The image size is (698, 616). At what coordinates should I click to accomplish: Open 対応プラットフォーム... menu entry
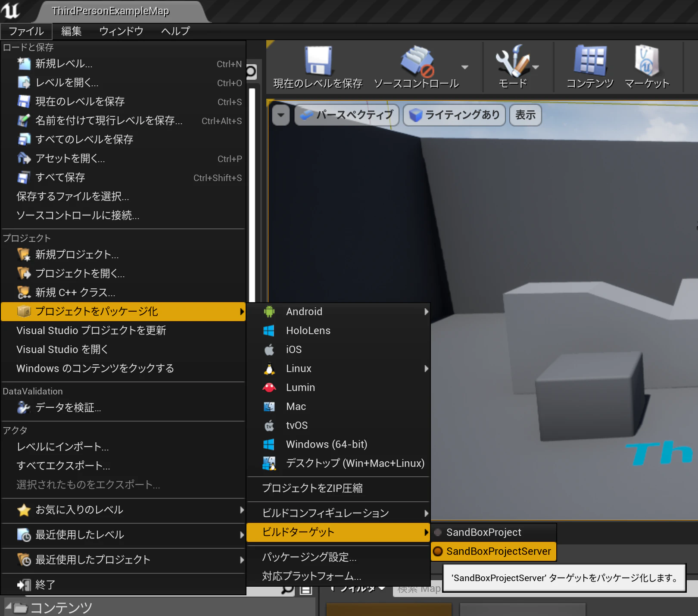338,576
